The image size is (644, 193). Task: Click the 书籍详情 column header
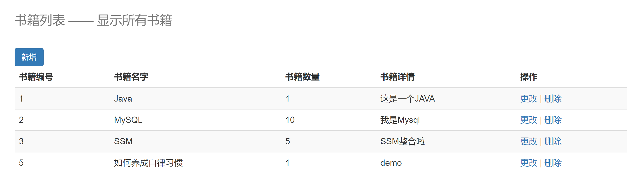coord(397,77)
